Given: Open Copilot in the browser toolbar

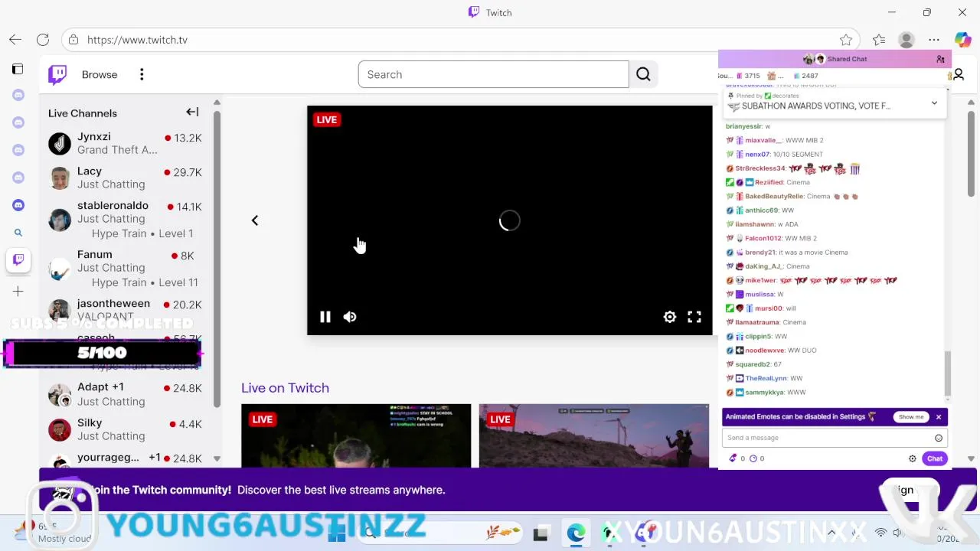Looking at the screenshot, I should pyautogui.click(x=962, y=40).
